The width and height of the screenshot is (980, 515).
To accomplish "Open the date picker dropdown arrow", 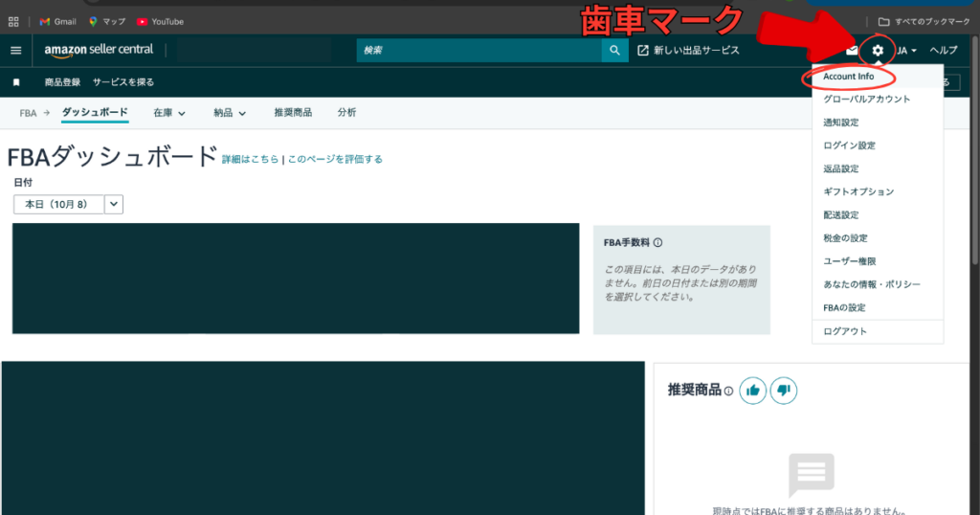I will (x=113, y=204).
